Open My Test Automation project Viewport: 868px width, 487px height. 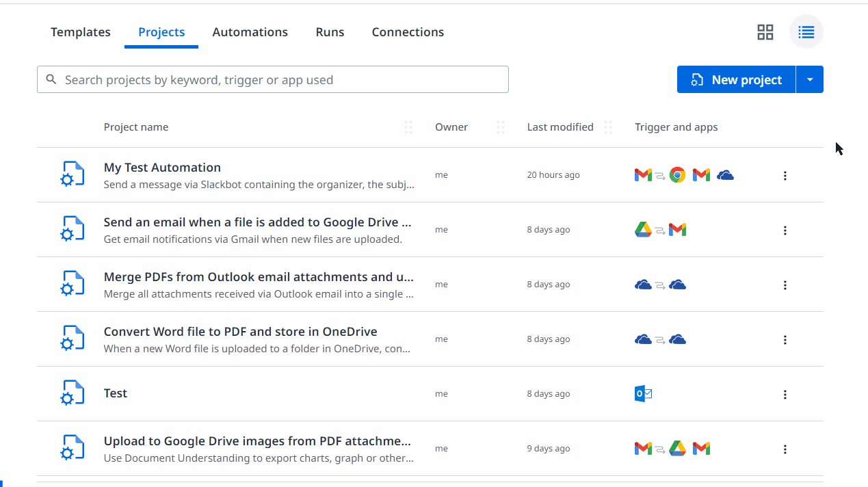click(162, 168)
